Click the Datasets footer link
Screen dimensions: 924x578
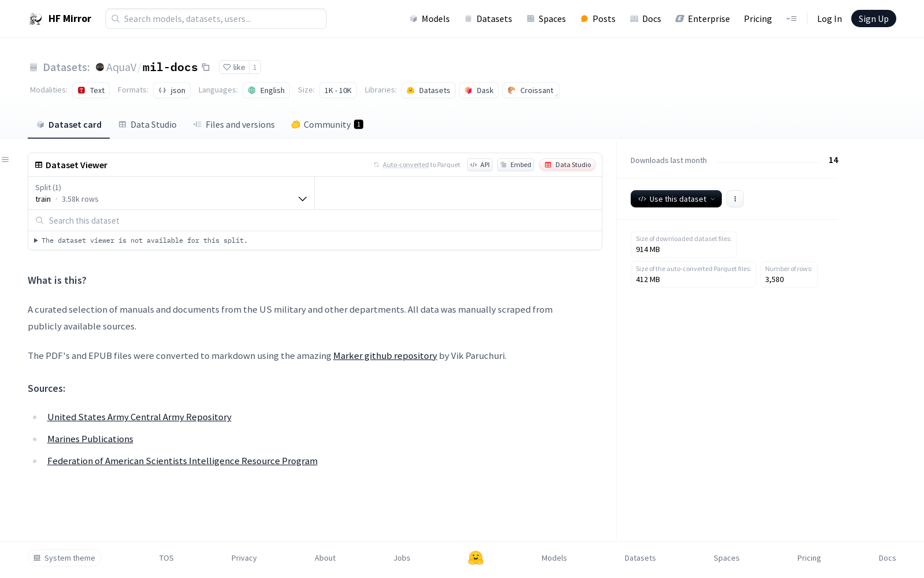click(x=640, y=558)
